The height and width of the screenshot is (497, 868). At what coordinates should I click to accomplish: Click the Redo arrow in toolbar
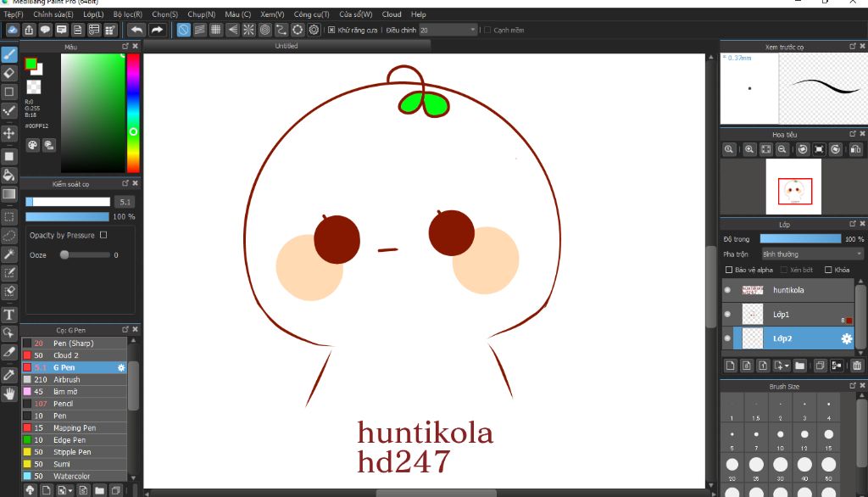[x=157, y=30]
